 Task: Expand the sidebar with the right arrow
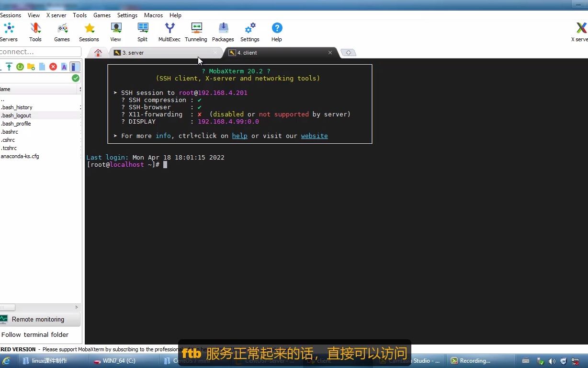(x=77, y=307)
